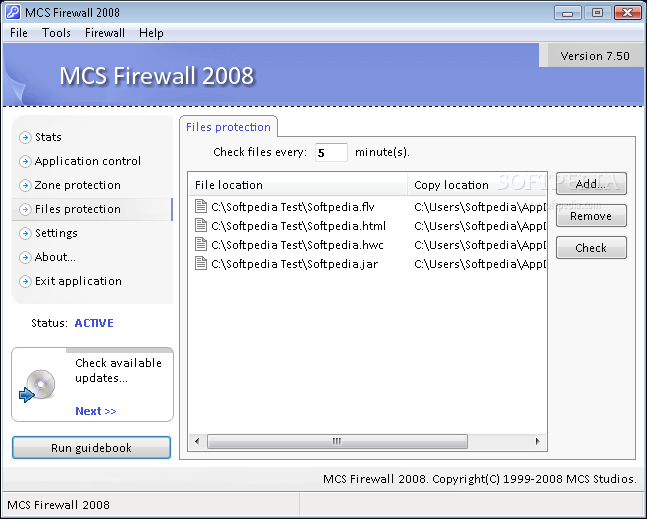The height and width of the screenshot is (519, 647).
Task: Click Add... button
Action: tap(591, 184)
